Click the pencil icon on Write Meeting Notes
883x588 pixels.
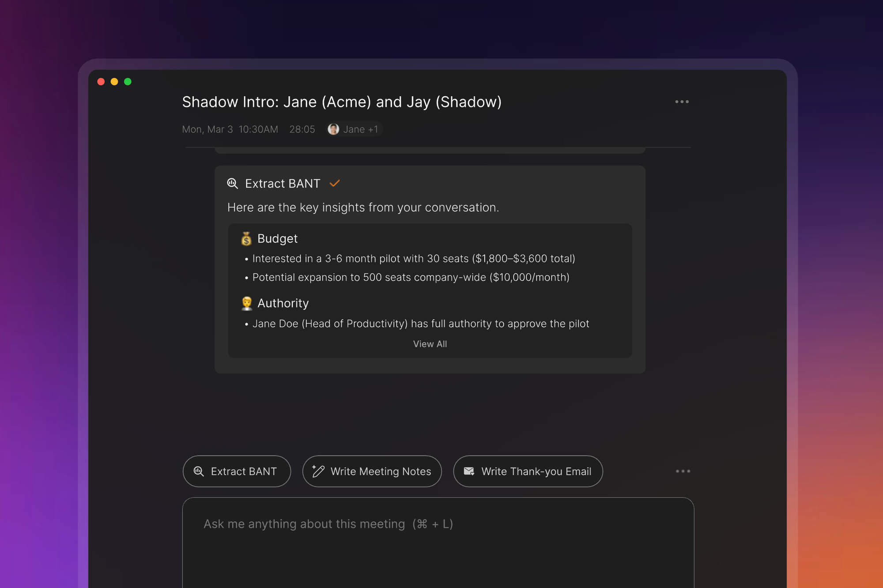pos(318,471)
